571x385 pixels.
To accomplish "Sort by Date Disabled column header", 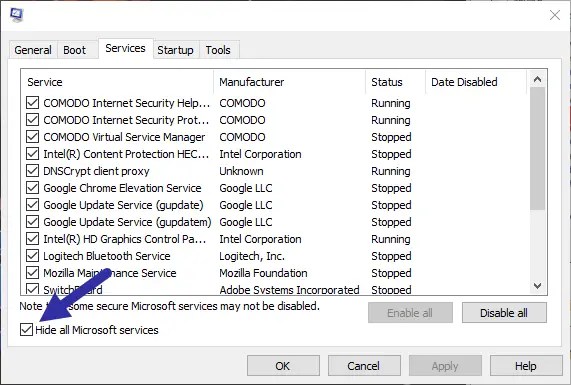I will coord(476,82).
